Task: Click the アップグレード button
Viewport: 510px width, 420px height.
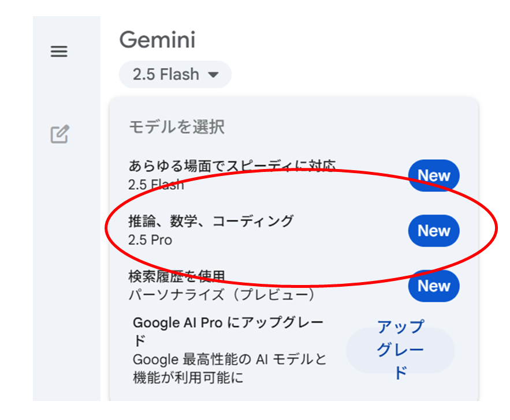Action: (400, 350)
